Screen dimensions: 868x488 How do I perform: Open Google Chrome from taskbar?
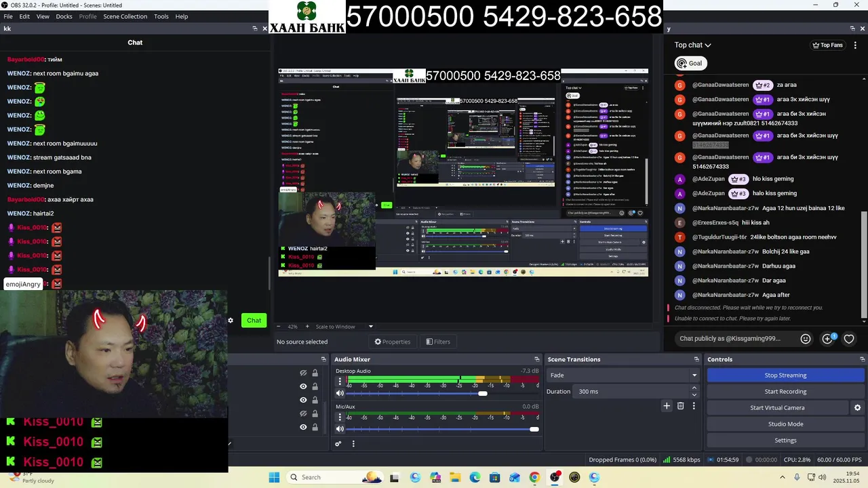click(534, 477)
